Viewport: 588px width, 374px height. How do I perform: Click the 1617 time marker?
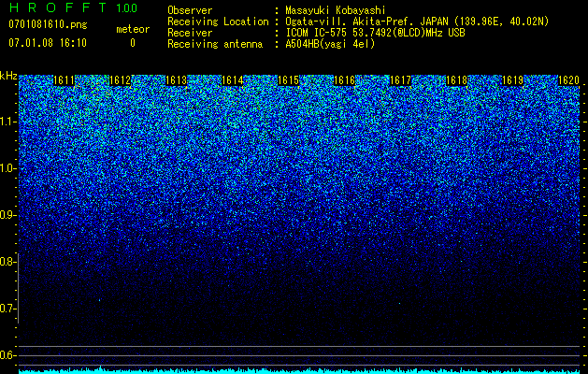[x=400, y=80]
